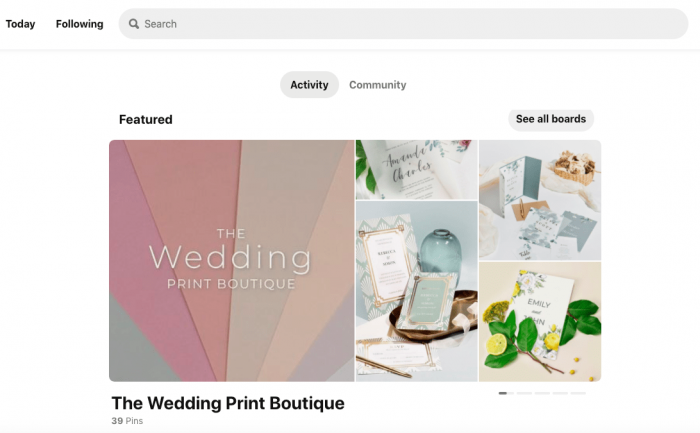Select the first dark carousel indicator segment

coord(503,393)
